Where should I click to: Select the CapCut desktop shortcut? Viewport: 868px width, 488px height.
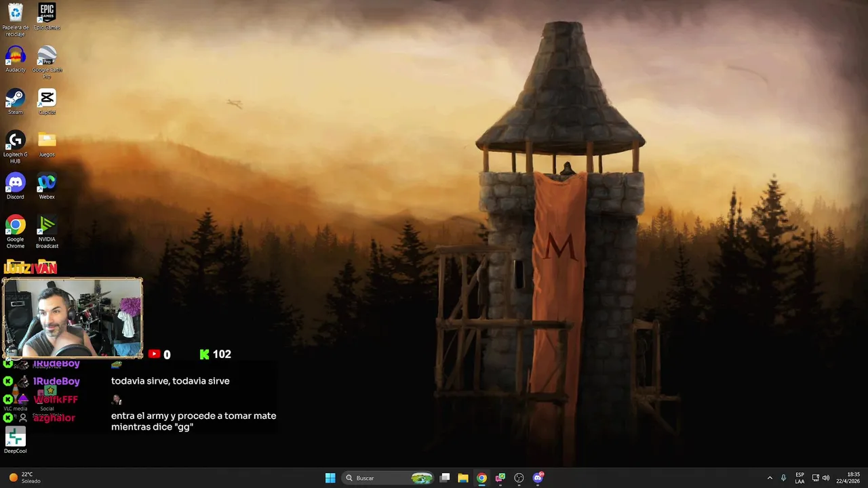click(x=47, y=102)
